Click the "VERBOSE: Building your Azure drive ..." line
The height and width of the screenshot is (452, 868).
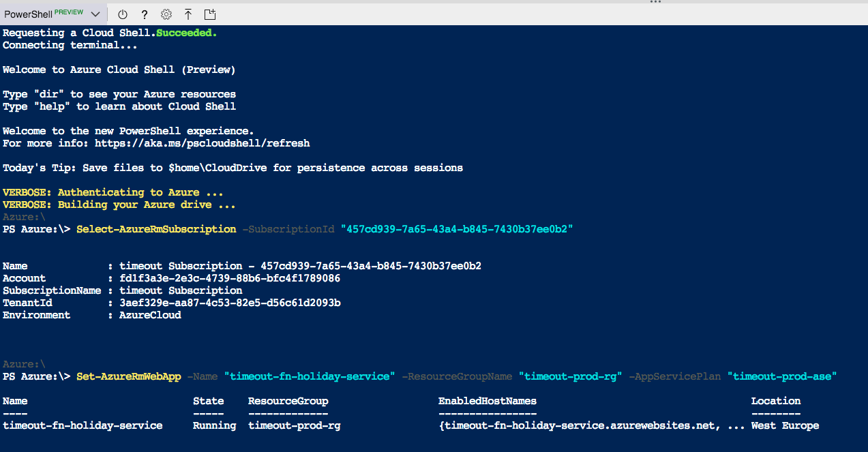(119, 205)
